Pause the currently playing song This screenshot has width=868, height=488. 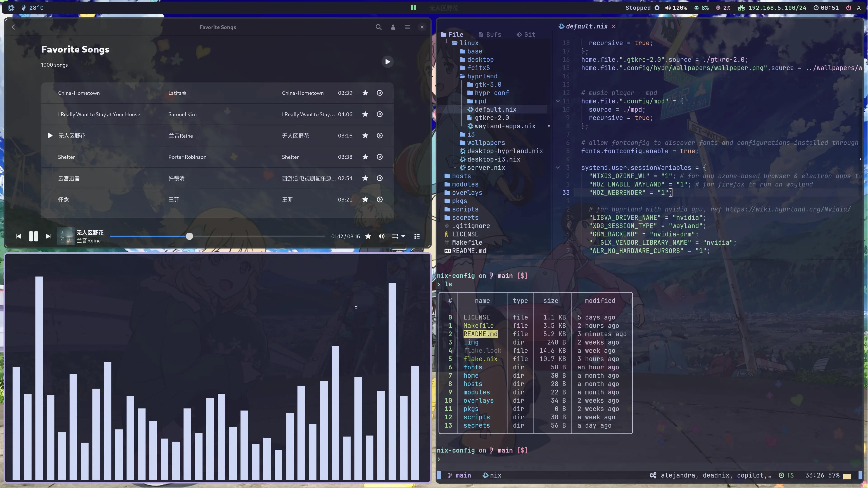pyautogui.click(x=33, y=236)
